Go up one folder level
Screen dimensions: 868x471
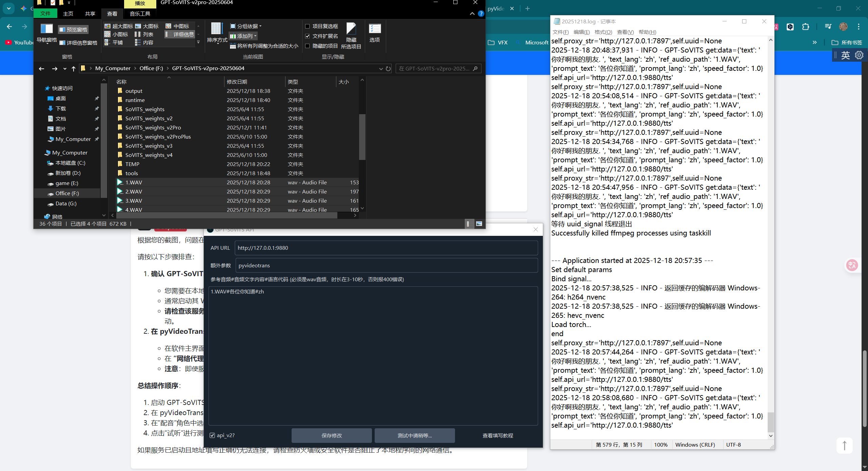(74, 69)
